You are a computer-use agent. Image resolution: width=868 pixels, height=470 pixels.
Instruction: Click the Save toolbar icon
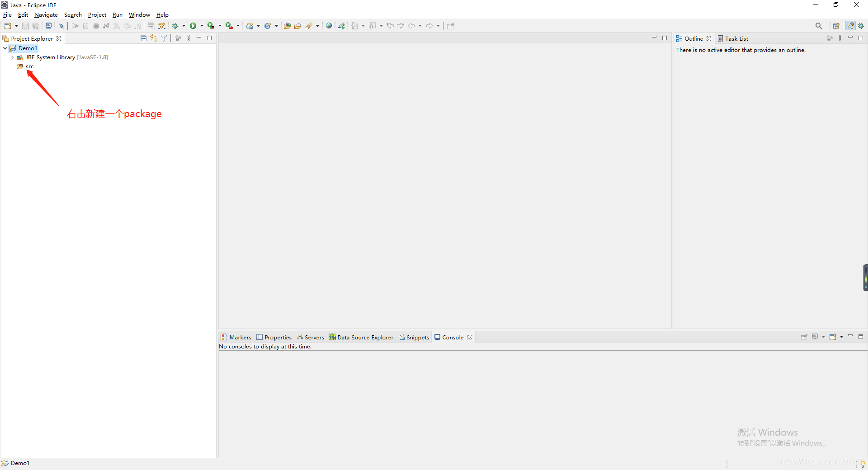[x=25, y=26]
